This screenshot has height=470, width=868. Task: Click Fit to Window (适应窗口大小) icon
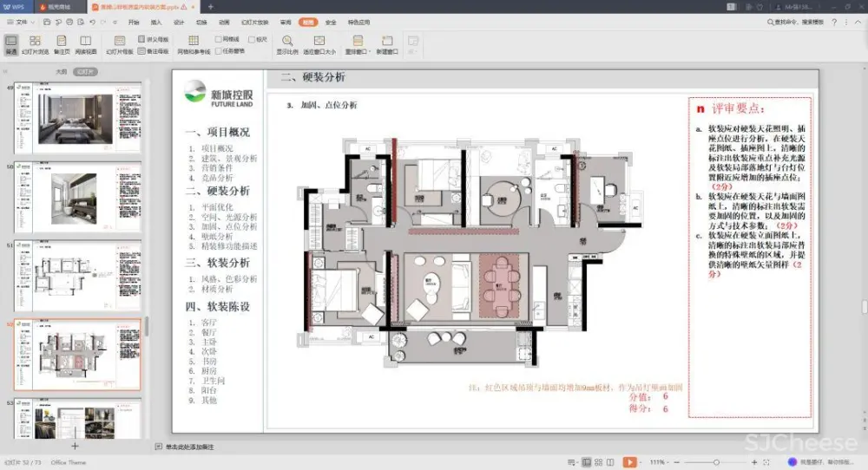pos(319,43)
